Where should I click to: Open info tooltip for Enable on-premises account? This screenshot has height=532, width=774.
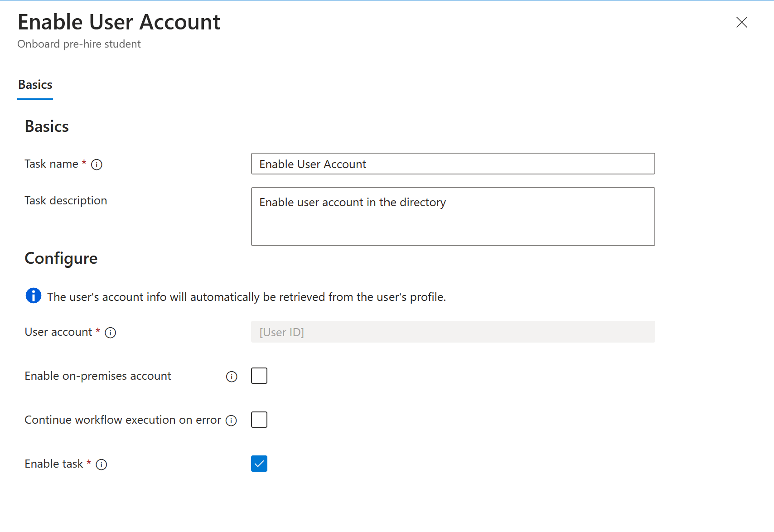[232, 377]
